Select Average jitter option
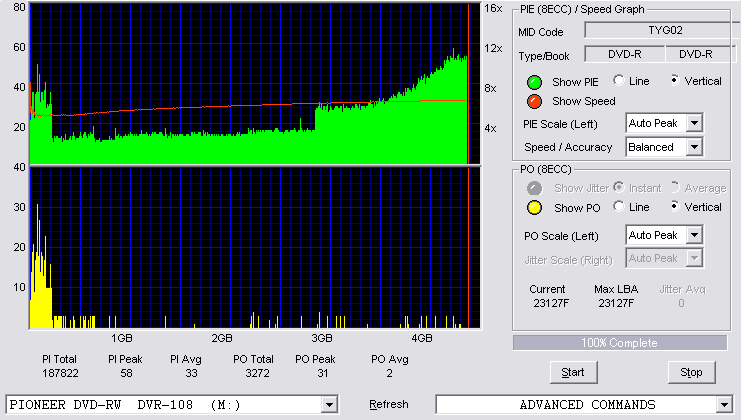742x420 pixels. click(x=675, y=187)
